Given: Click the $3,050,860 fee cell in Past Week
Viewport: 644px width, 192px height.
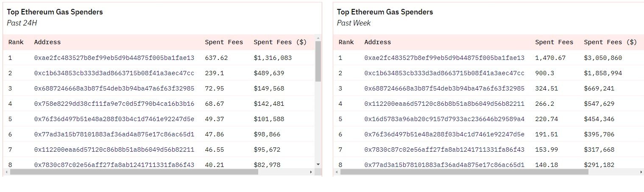Looking at the screenshot, I should [602, 58].
